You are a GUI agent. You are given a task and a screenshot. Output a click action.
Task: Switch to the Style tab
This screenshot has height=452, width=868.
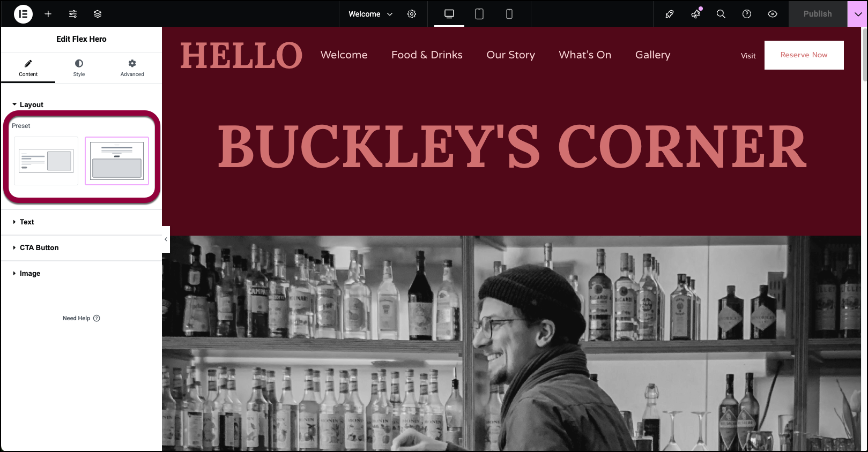coord(79,68)
